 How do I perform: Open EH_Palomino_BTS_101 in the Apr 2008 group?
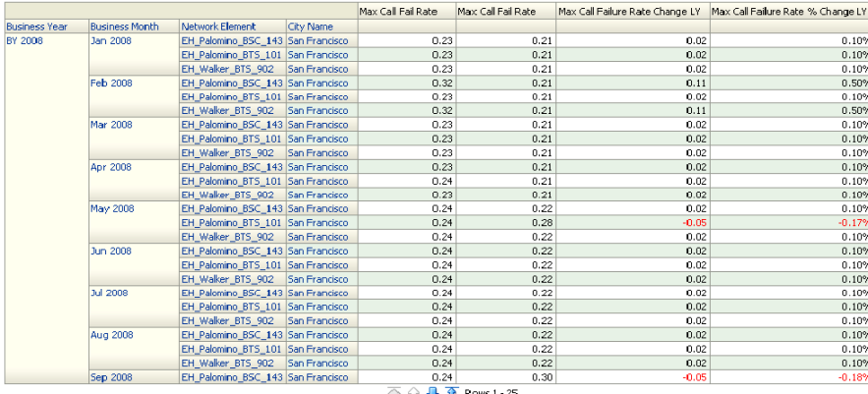tap(232, 181)
